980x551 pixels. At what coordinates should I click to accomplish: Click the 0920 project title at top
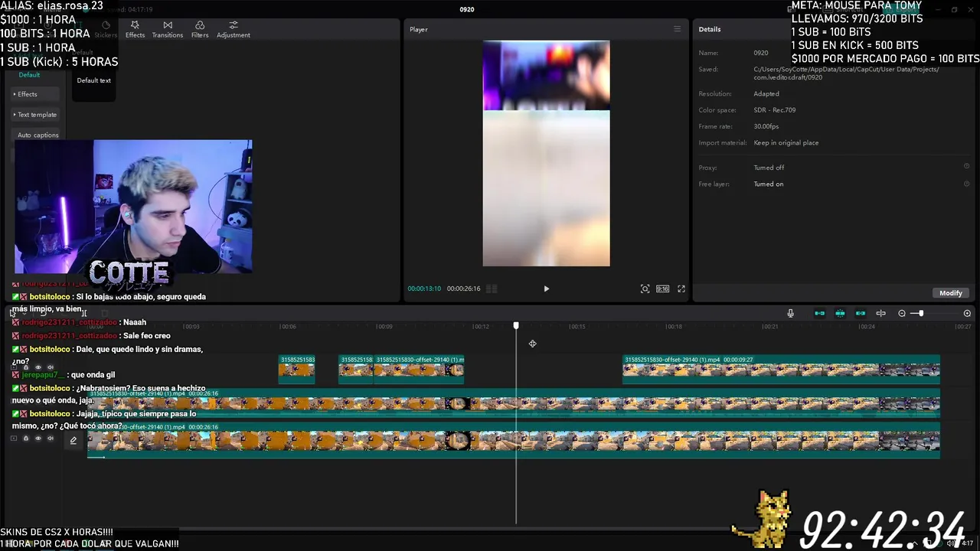[466, 9]
